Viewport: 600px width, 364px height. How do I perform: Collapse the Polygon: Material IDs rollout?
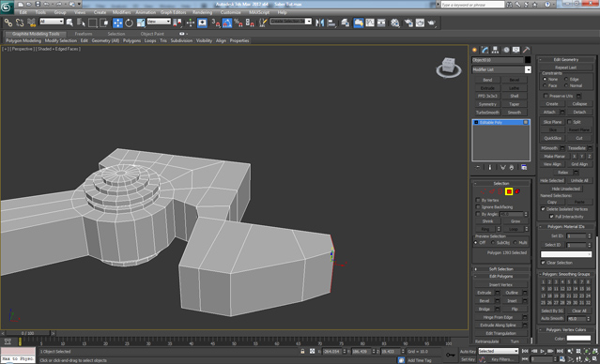[x=566, y=227]
